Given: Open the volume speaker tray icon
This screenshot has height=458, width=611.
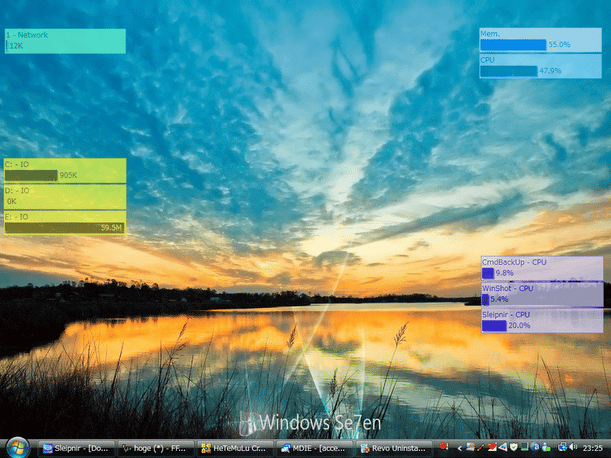Looking at the screenshot, I should click(x=573, y=447).
